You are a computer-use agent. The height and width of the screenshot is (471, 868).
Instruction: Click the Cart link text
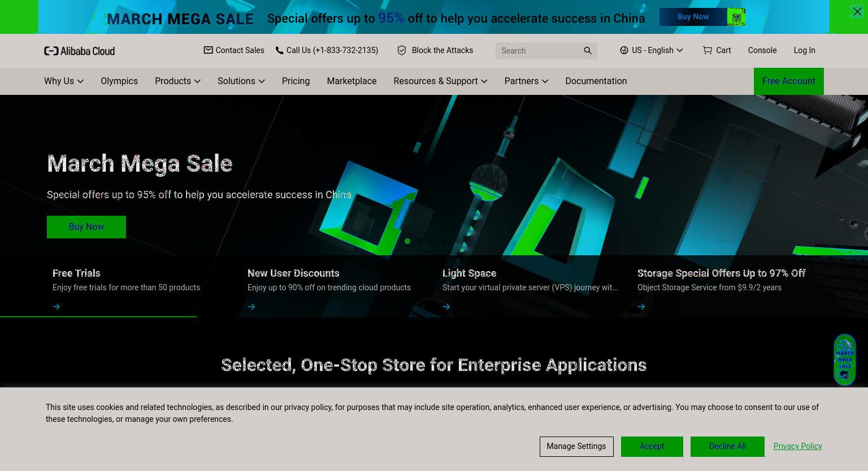(x=723, y=50)
